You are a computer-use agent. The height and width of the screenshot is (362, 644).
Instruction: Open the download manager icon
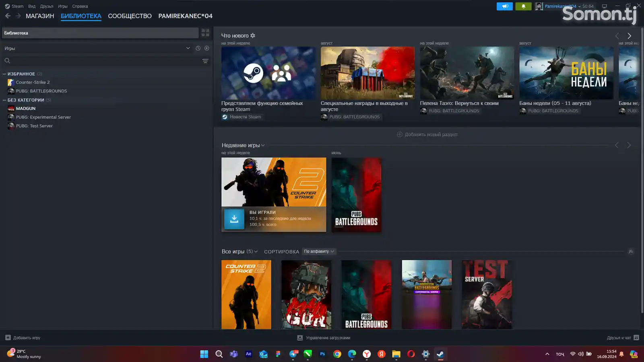(x=300, y=338)
